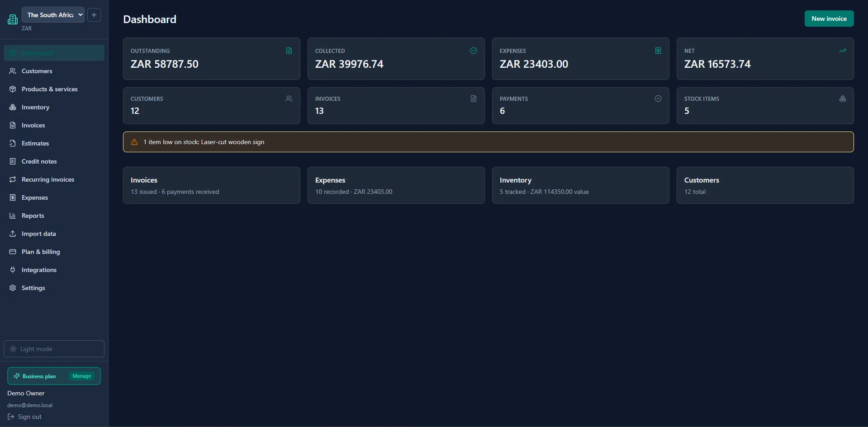Click Sign out
The width and height of the screenshot is (868, 427).
click(24, 417)
